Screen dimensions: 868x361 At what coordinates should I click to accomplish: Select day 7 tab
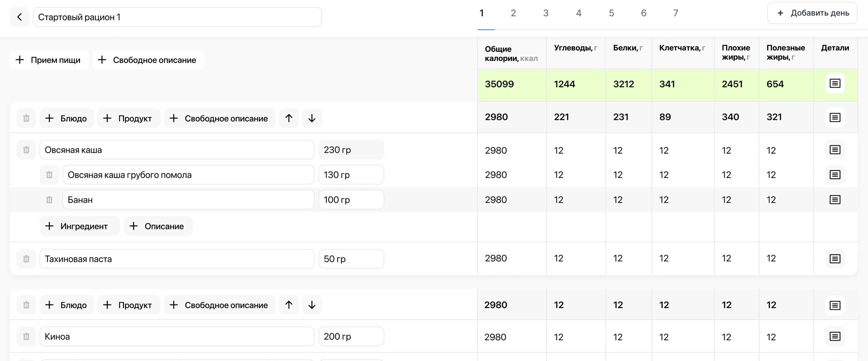click(x=676, y=13)
